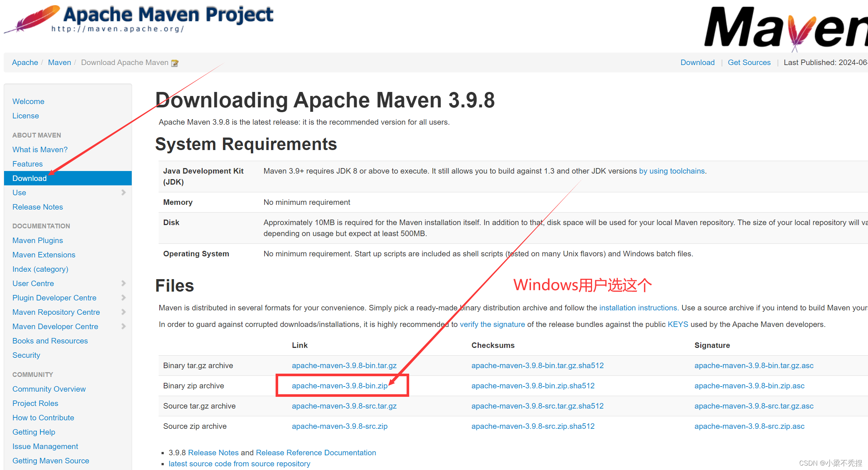This screenshot has width=868, height=470.
Task: Expand Maven Developer Centre chevron
Action: tap(124, 326)
